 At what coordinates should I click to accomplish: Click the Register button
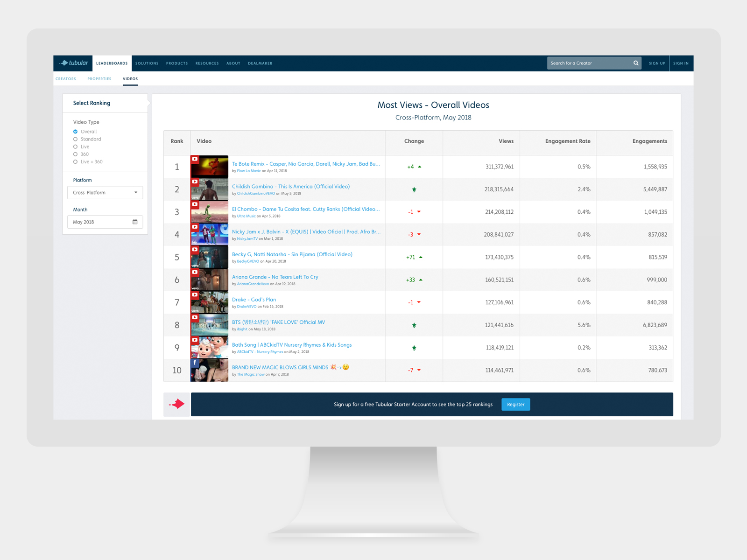[516, 404]
